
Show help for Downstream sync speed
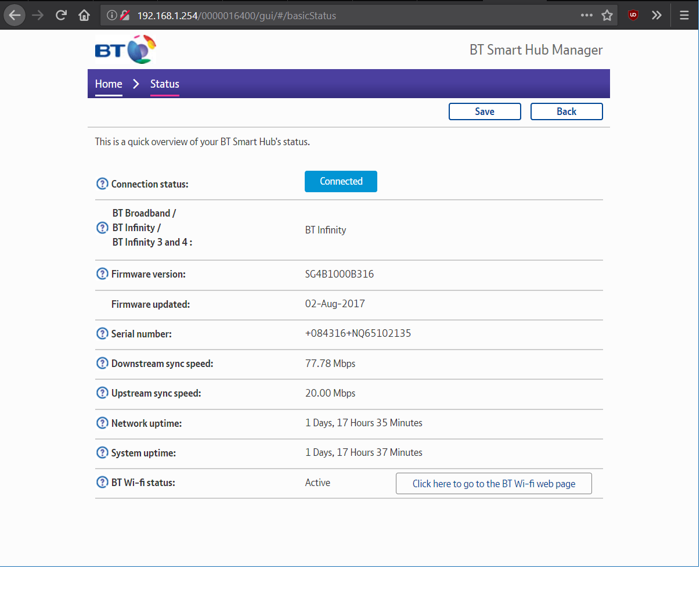[x=102, y=364]
